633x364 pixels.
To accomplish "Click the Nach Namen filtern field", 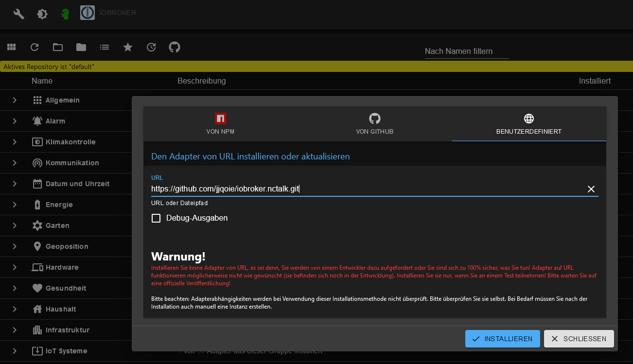I will coord(467,51).
